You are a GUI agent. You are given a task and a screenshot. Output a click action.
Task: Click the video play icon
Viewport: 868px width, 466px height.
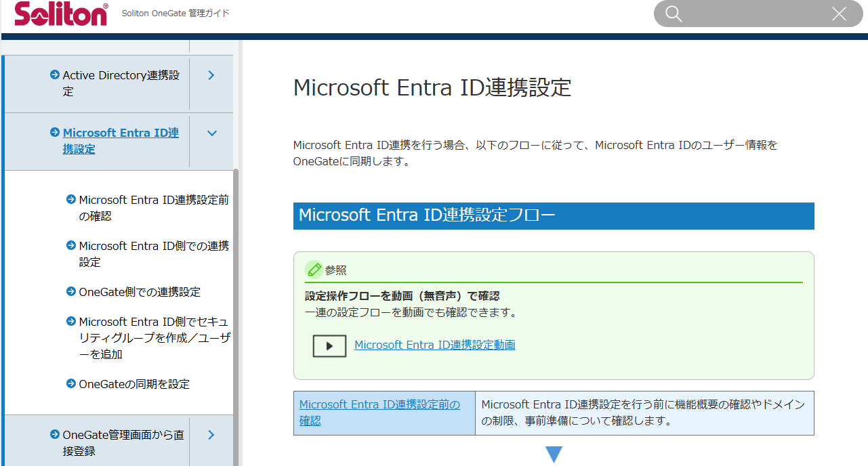click(x=329, y=345)
